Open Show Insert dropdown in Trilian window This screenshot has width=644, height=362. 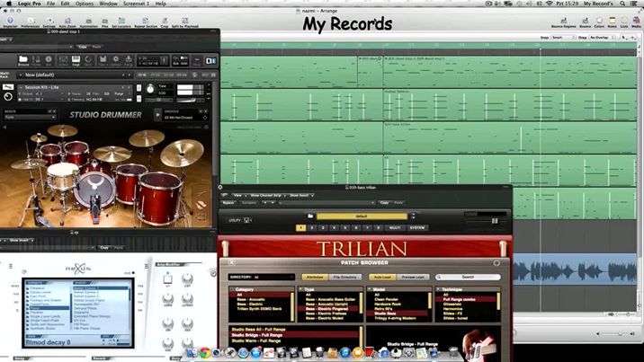301,196
